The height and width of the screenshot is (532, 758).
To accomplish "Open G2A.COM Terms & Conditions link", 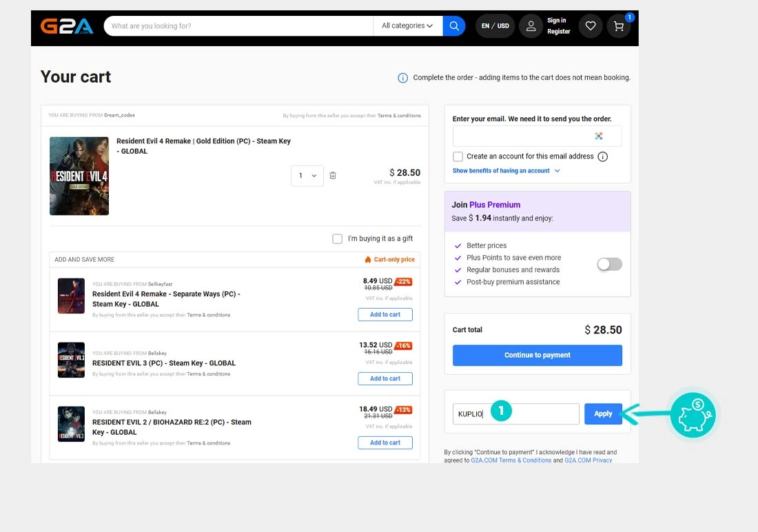I will (511, 460).
